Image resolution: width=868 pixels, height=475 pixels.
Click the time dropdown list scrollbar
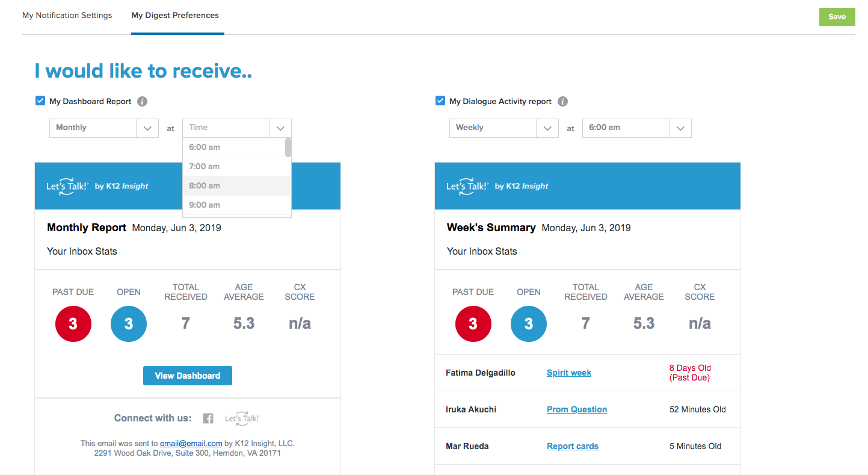[288, 148]
